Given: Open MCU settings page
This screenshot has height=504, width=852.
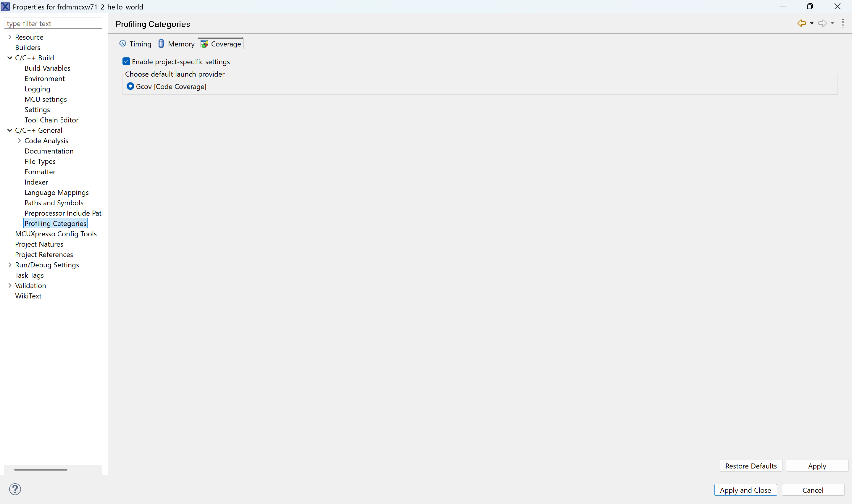Looking at the screenshot, I should [46, 99].
